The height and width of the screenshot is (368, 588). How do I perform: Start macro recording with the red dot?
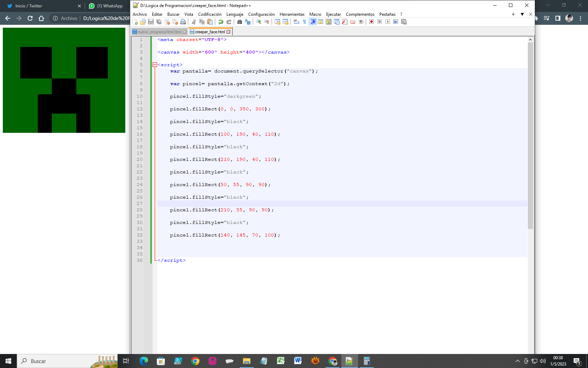(372, 22)
